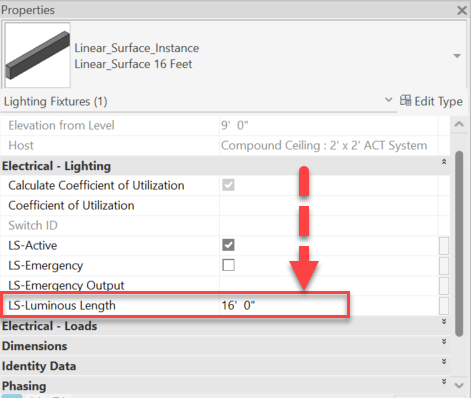Screen dimensions: 471x398
Task: Collapse the Electrical - Lighting section
Action: 444,162
